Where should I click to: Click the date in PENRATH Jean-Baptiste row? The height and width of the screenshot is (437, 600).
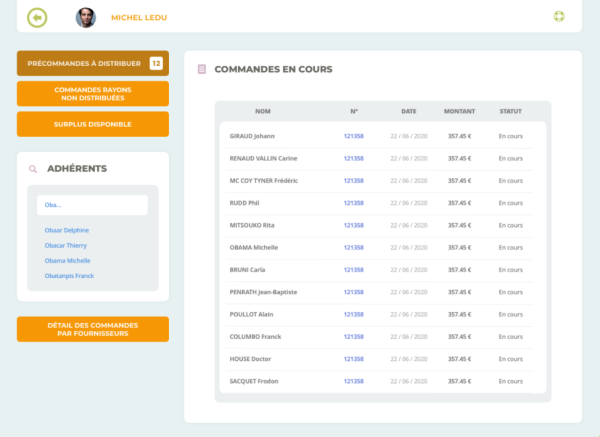(409, 292)
